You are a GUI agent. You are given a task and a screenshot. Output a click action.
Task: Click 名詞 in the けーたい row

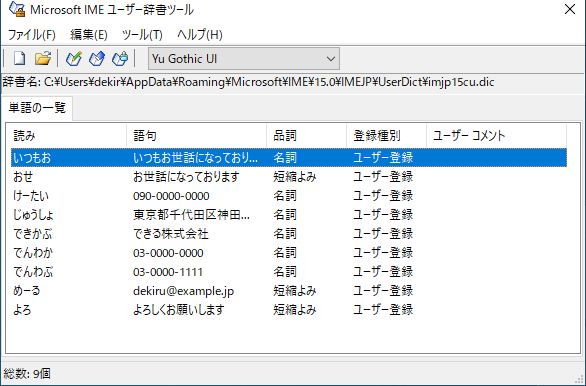tap(285, 196)
